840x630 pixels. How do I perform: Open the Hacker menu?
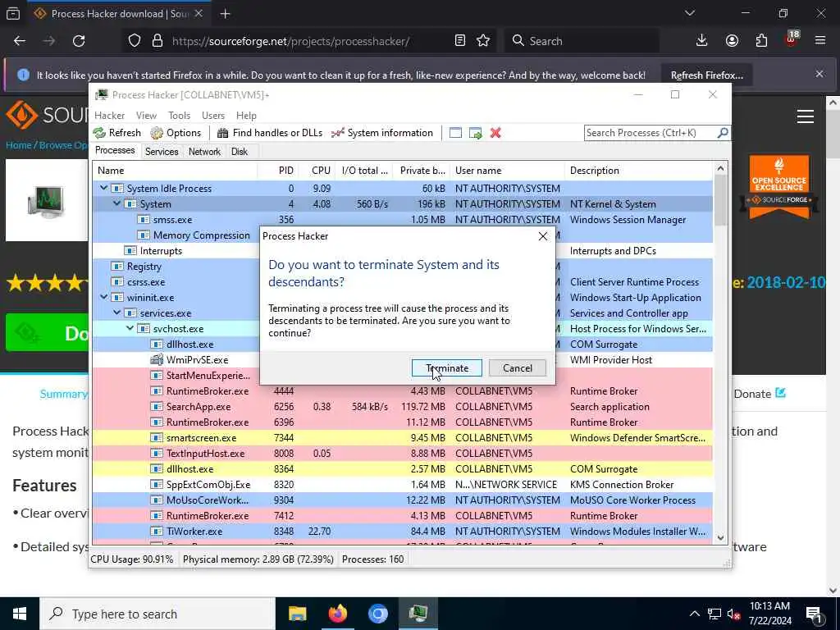[x=109, y=115]
